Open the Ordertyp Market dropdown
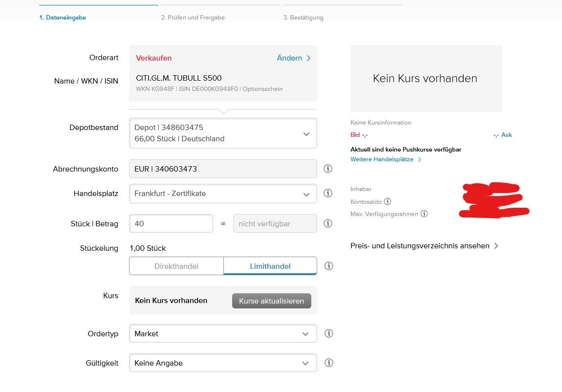 pos(223,334)
